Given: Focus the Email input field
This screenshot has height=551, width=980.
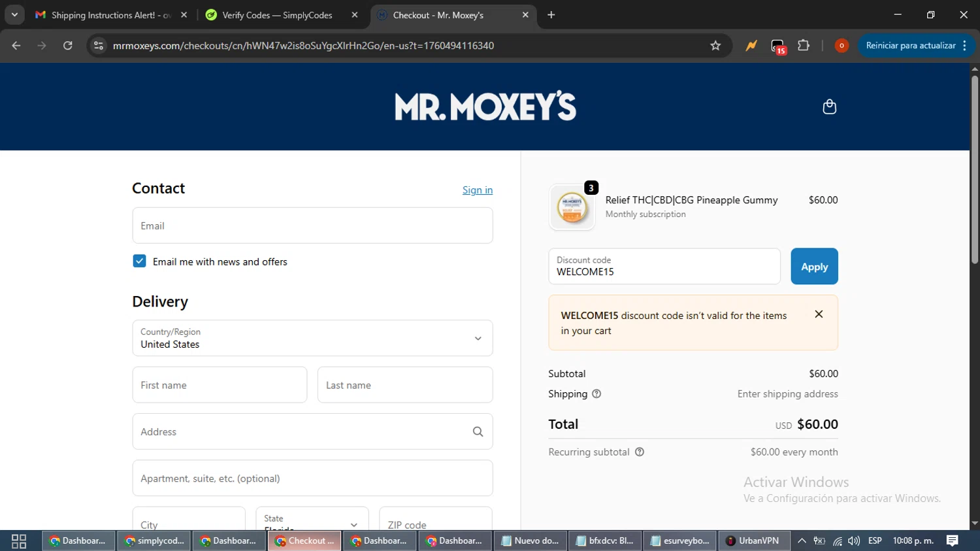Looking at the screenshot, I should [x=312, y=225].
